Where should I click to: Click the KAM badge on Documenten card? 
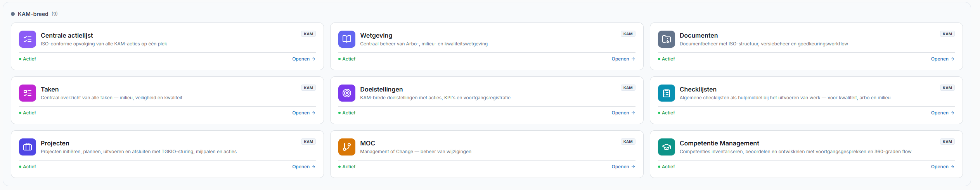pyautogui.click(x=947, y=34)
